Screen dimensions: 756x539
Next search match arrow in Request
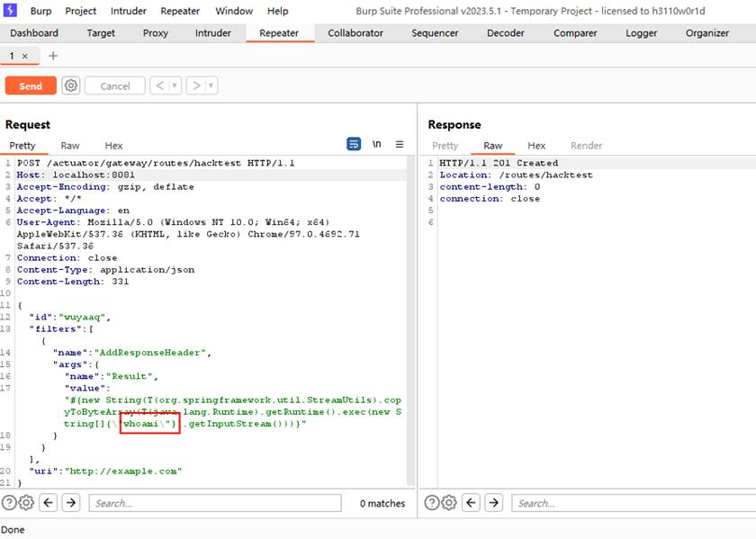point(71,503)
